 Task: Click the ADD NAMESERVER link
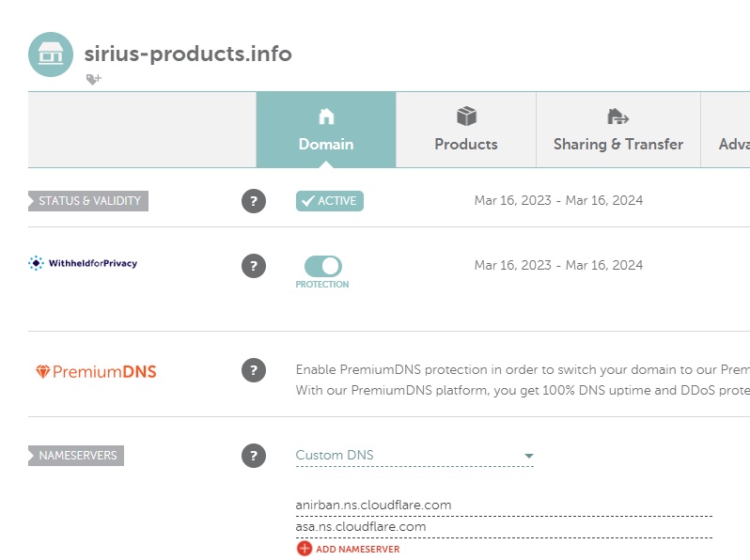(x=358, y=549)
